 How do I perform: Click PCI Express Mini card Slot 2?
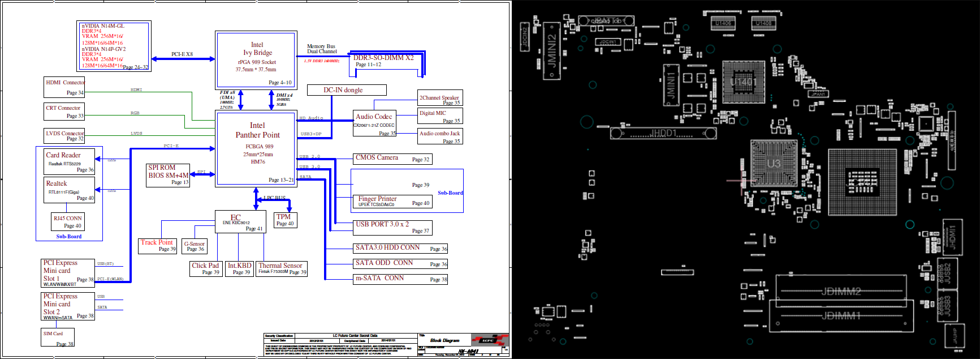[x=68, y=306]
